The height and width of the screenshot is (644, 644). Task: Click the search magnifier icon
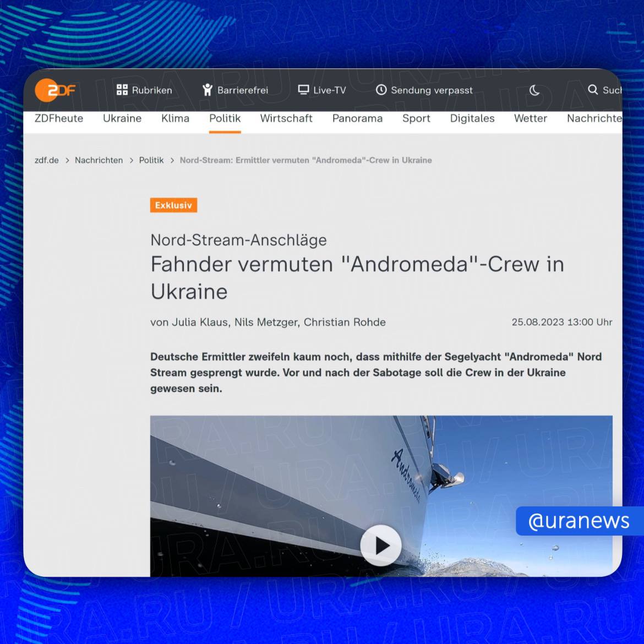pos(593,90)
